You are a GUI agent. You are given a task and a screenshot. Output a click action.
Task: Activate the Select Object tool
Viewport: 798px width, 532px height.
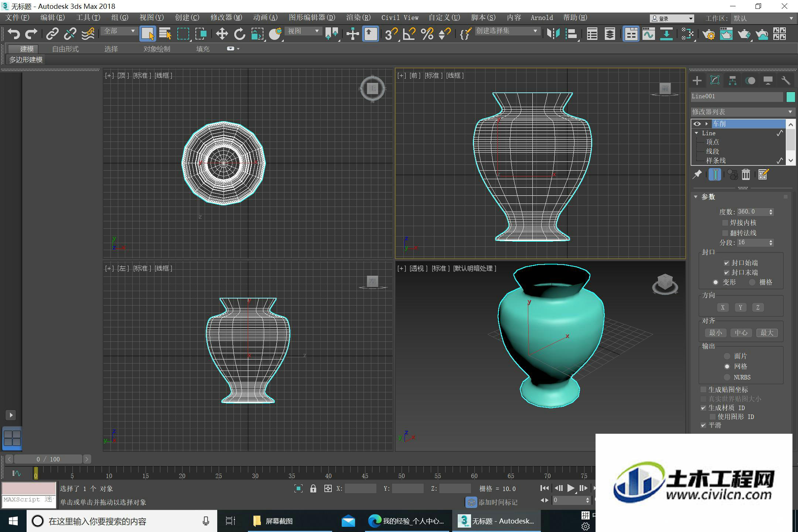[147, 34]
